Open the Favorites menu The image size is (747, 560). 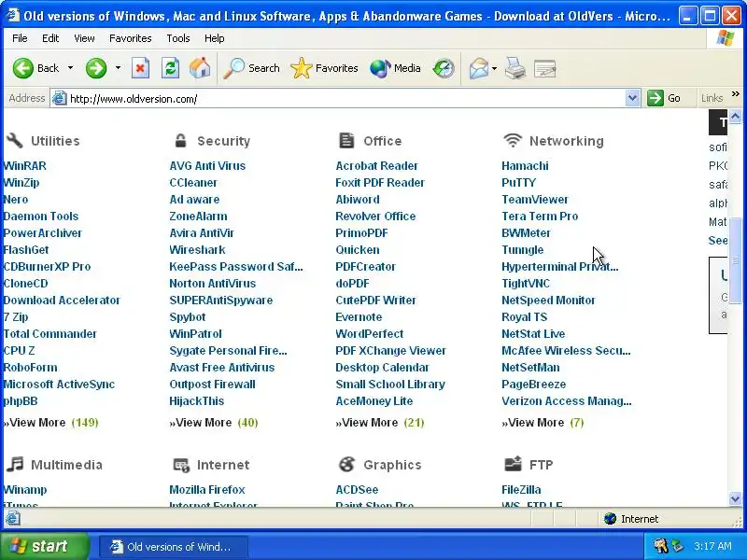[130, 38]
